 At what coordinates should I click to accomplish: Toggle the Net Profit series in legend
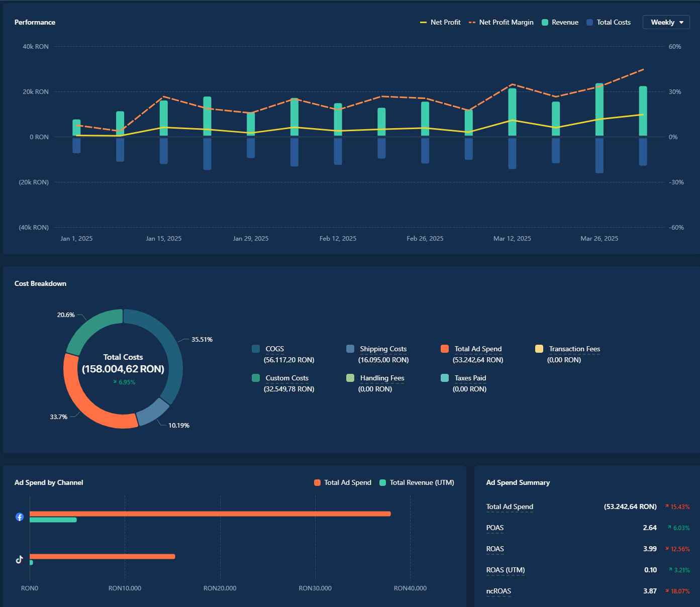point(441,23)
